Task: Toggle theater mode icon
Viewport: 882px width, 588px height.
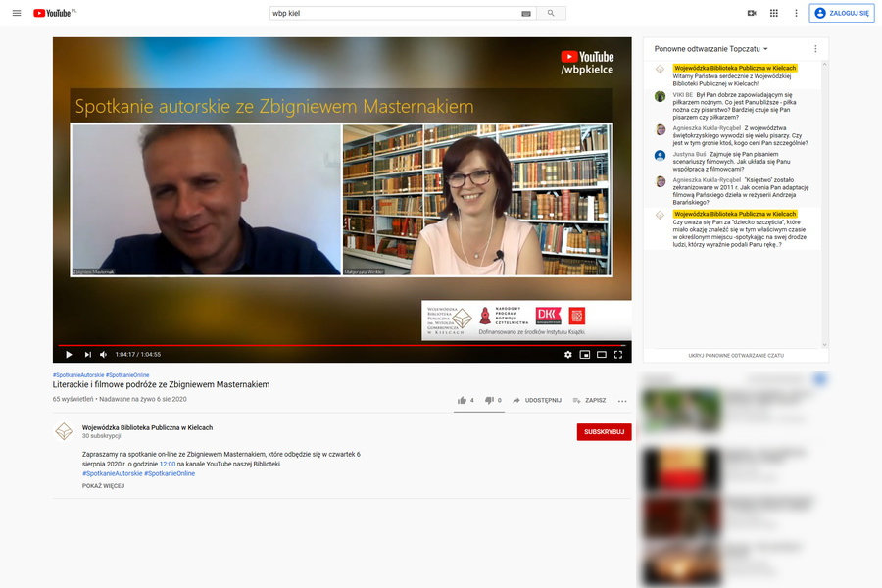Action: (602, 355)
